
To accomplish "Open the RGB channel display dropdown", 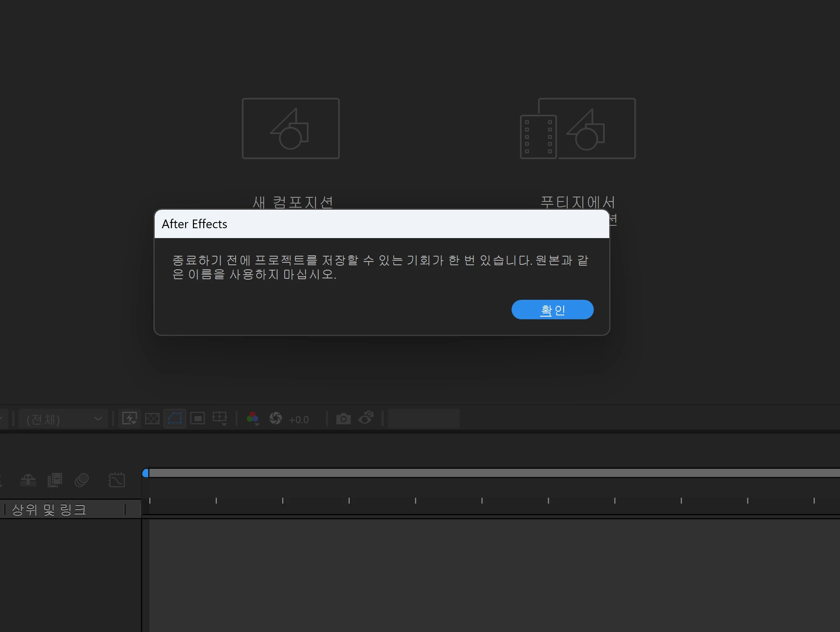I will pyautogui.click(x=253, y=419).
